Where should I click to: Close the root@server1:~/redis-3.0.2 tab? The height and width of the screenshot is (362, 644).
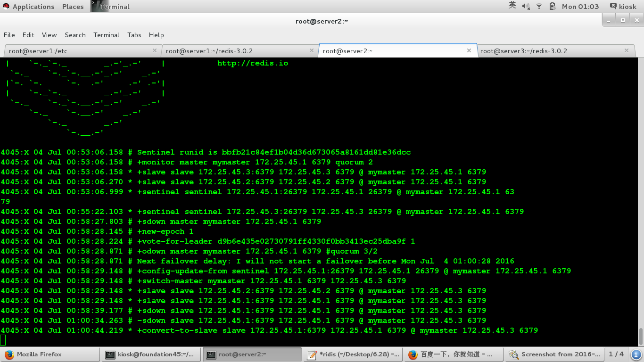(312, 50)
